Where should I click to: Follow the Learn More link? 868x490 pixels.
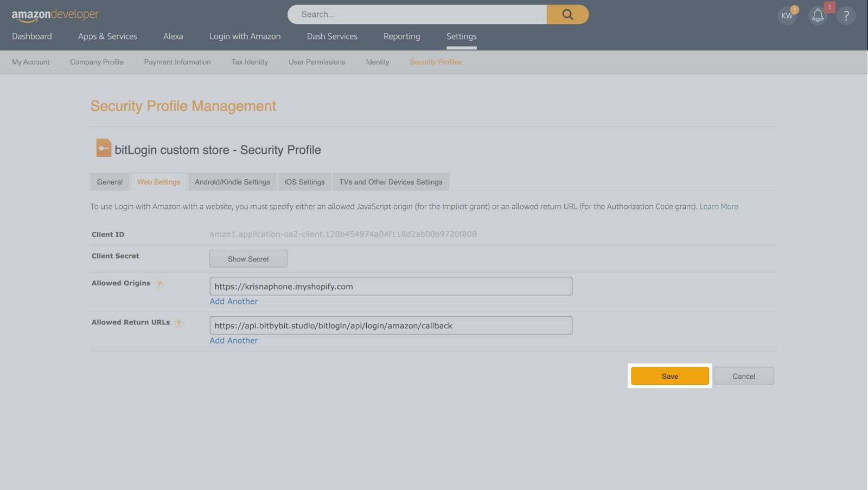719,207
